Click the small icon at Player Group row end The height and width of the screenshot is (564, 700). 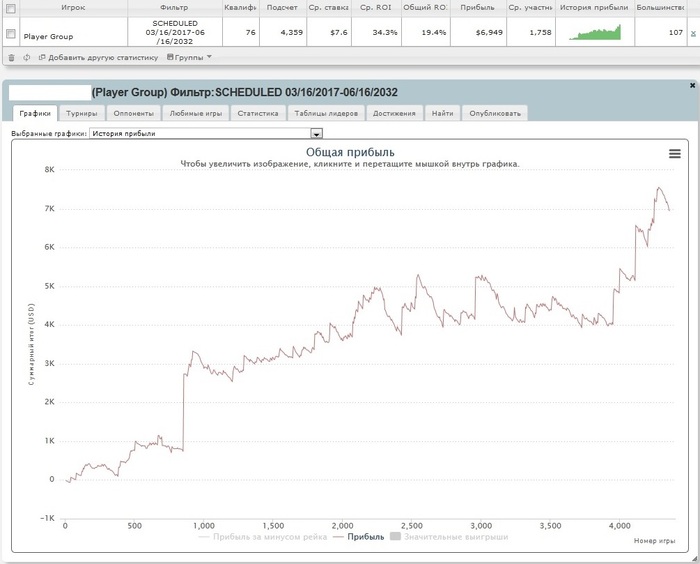pos(693,33)
